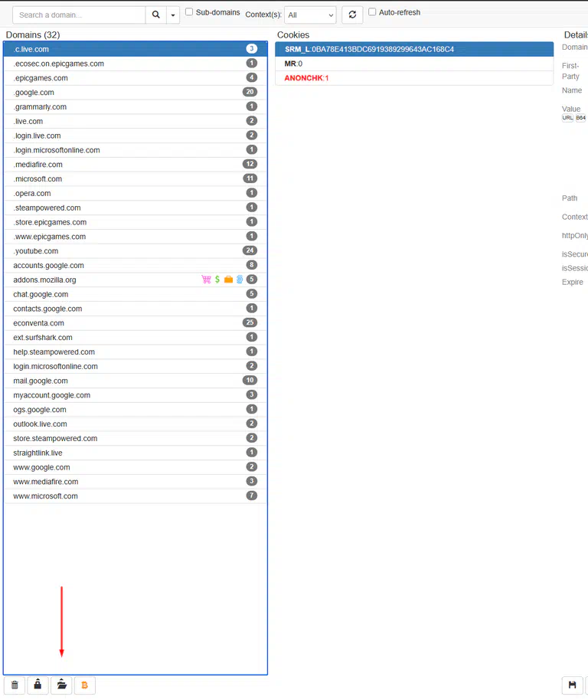
Task: Select the myaccount.google.com domain
Action: tap(136, 395)
